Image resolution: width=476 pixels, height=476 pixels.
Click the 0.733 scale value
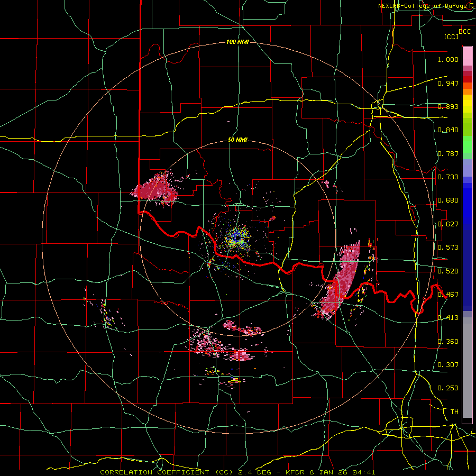tap(448, 177)
